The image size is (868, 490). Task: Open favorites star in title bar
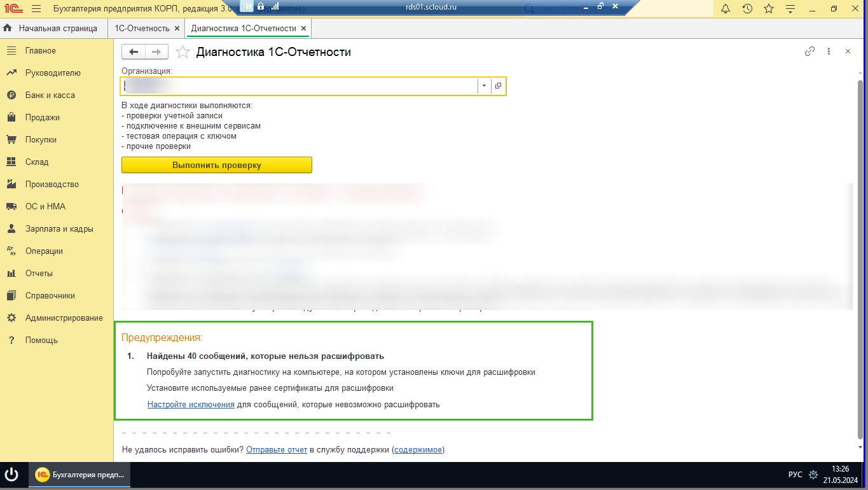click(769, 9)
